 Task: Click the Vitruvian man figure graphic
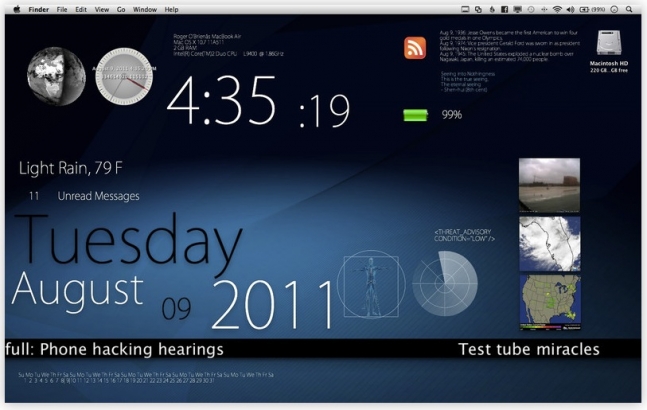point(371,285)
